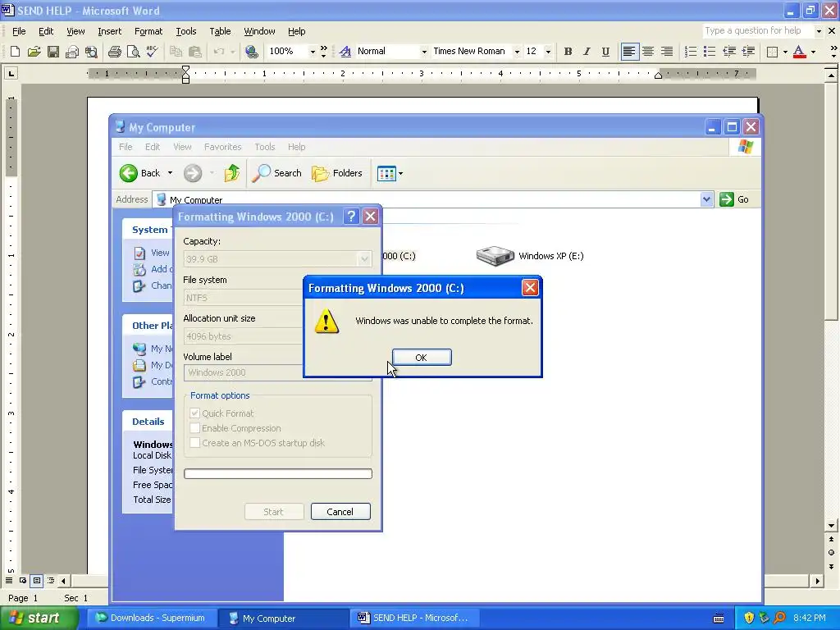The height and width of the screenshot is (630, 840).
Task: Click Cancel in the Formatting dialog
Action: pyautogui.click(x=340, y=512)
